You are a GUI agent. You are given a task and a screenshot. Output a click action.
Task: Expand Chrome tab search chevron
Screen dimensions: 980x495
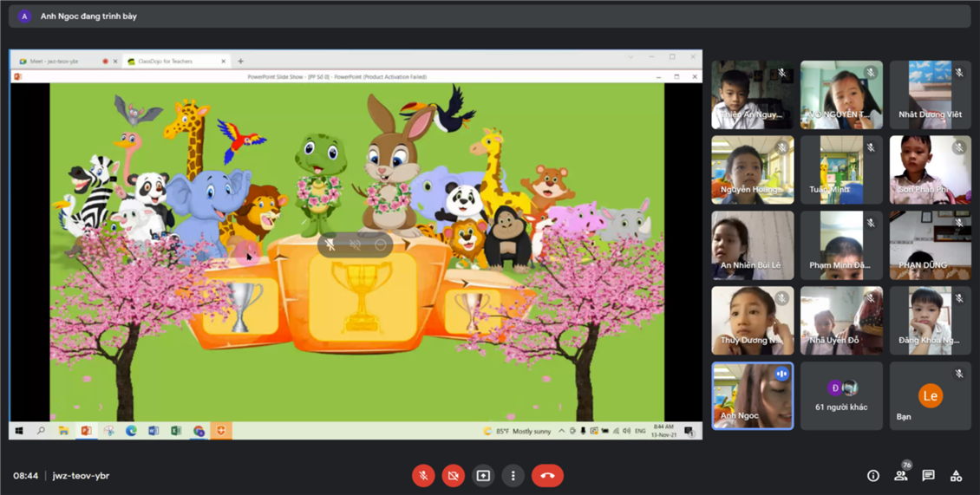630,57
